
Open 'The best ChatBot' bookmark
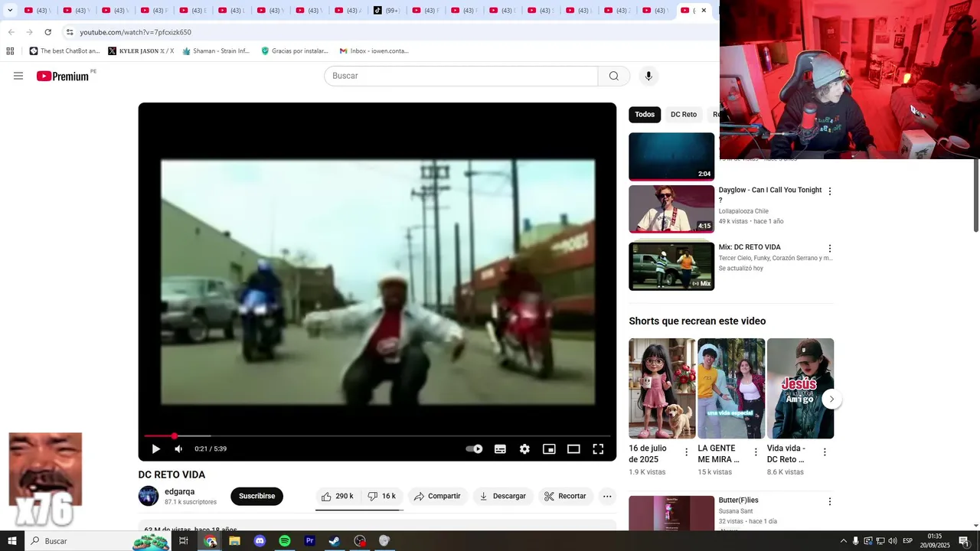coord(64,51)
